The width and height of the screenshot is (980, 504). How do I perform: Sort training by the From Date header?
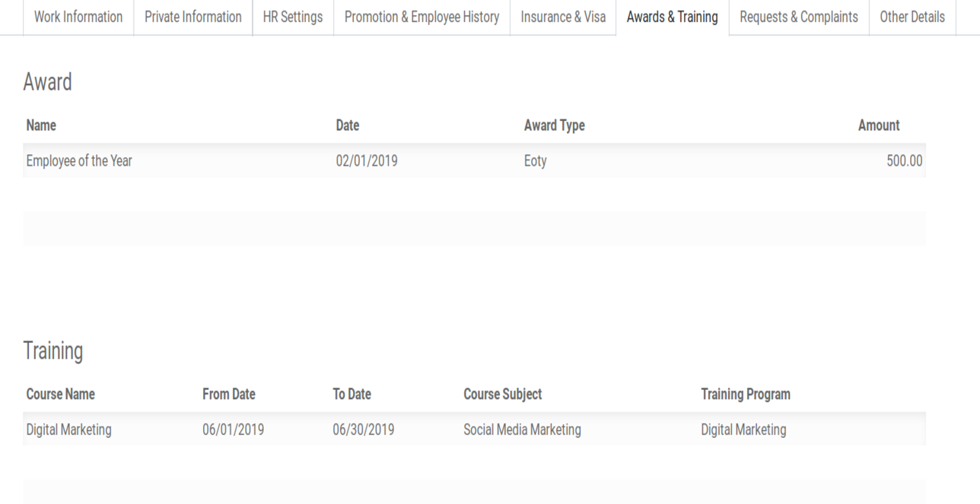[x=228, y=395]
